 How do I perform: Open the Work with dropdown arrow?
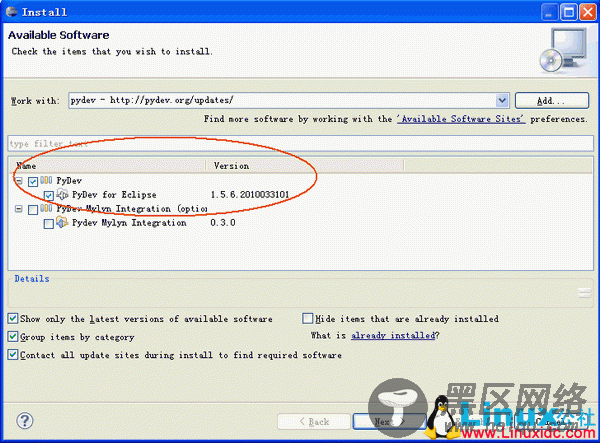pos(502,101)
